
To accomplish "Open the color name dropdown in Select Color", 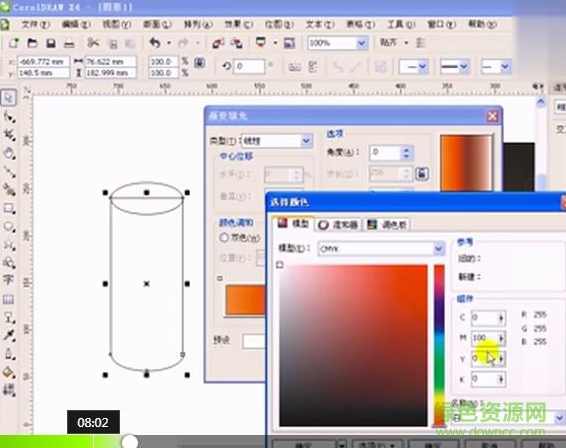I will [559, 418].
